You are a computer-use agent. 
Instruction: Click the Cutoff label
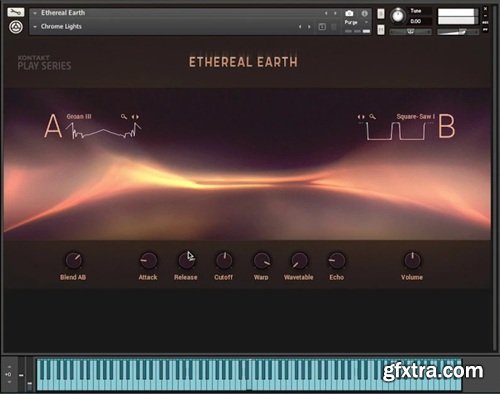(224, 277)
